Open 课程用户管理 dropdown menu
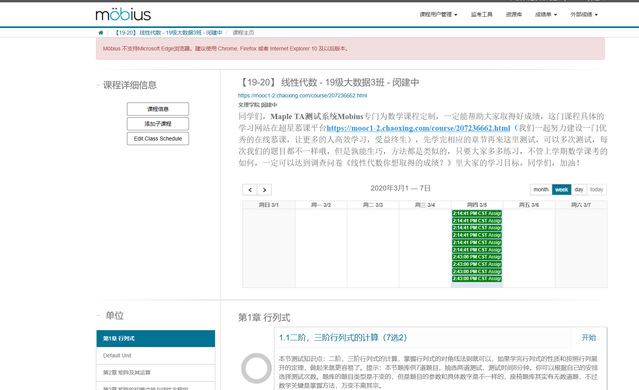 438,15
